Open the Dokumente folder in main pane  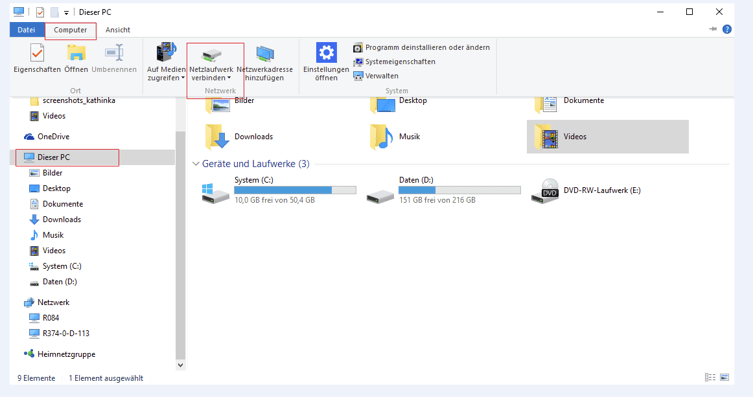point(569,104)
